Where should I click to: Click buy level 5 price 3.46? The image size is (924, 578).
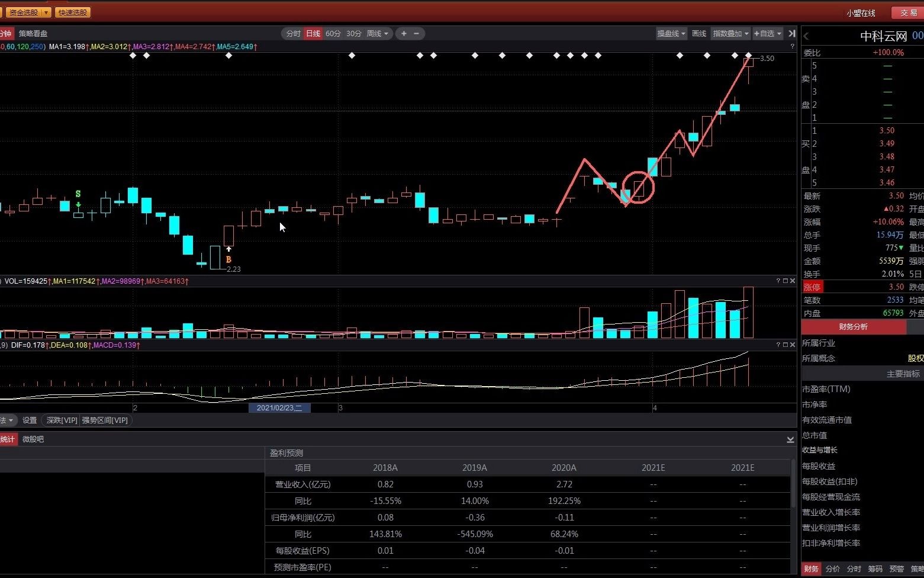tap(887, 183)
